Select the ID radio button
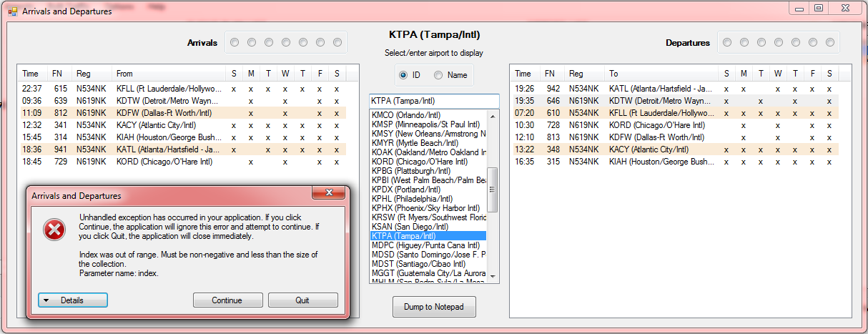868x334 pixels. 403,75
